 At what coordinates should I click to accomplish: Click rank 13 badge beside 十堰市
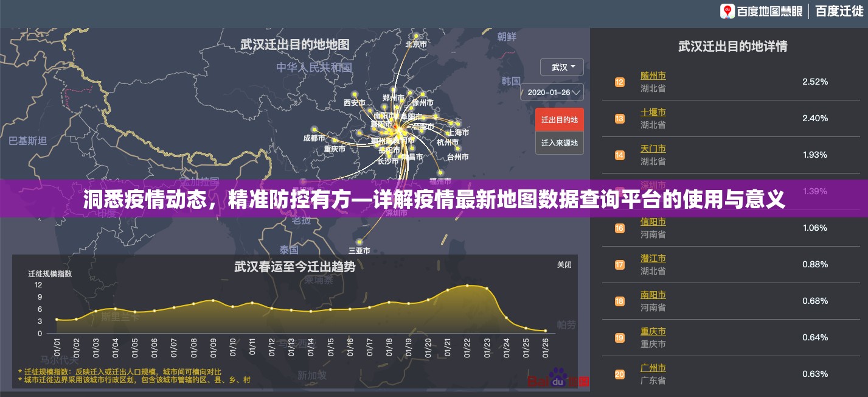619,119
